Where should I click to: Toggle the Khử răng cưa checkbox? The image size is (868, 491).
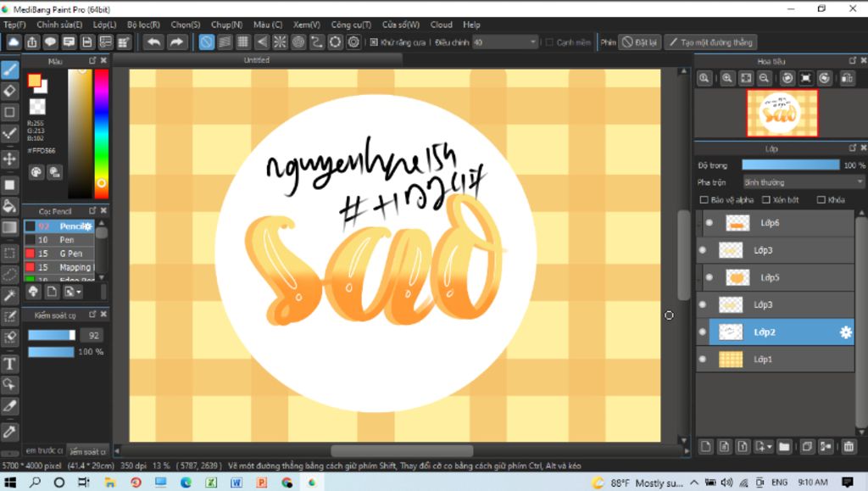(x=374, y=42)
